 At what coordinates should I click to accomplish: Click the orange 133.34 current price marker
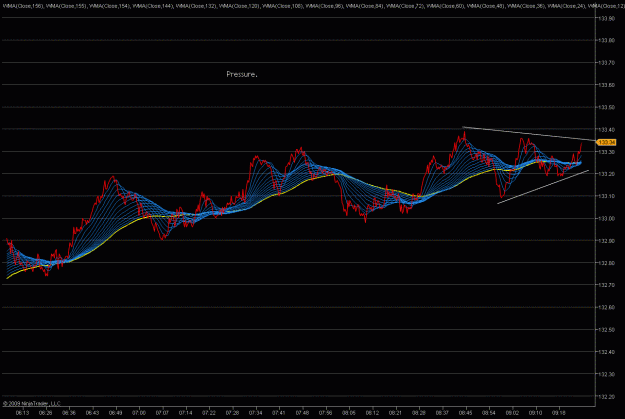coord(606,142)
